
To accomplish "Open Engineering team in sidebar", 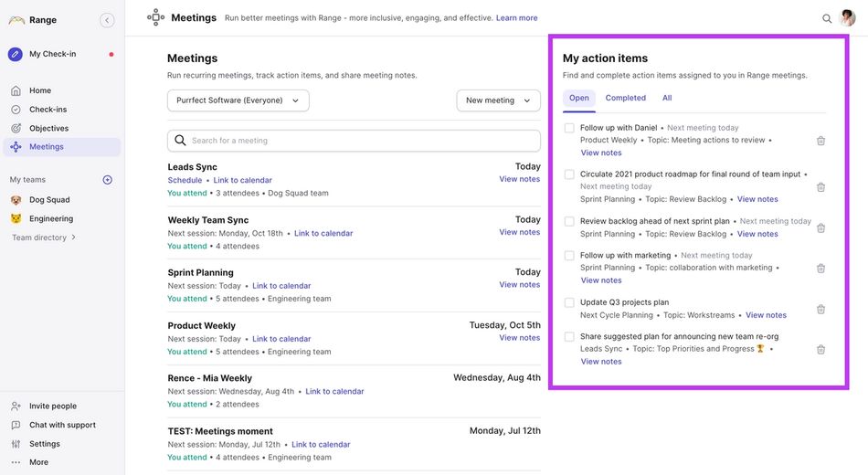I will point(51,218).
